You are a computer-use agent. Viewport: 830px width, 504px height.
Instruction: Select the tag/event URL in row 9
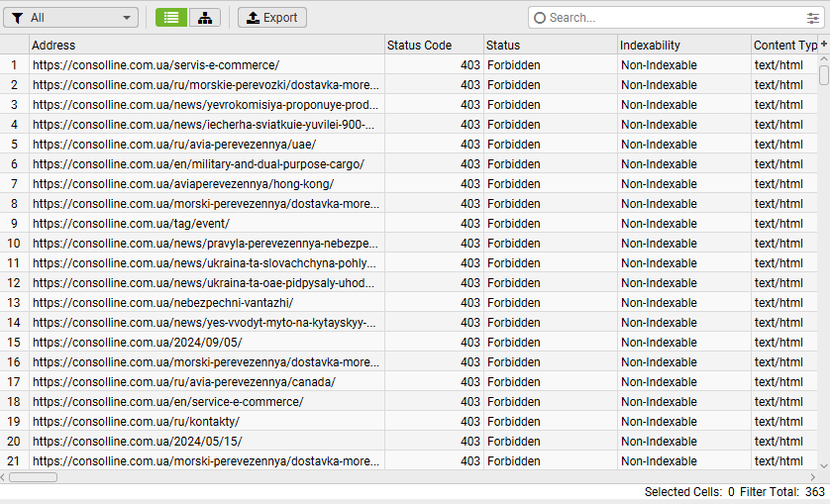pos(131,224)
